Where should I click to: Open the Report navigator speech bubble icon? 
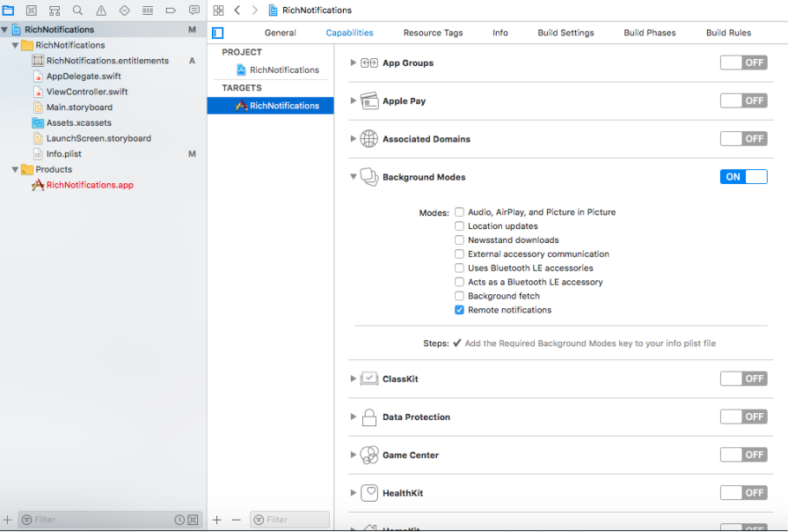pyautogui.click(x=195, y=10)
